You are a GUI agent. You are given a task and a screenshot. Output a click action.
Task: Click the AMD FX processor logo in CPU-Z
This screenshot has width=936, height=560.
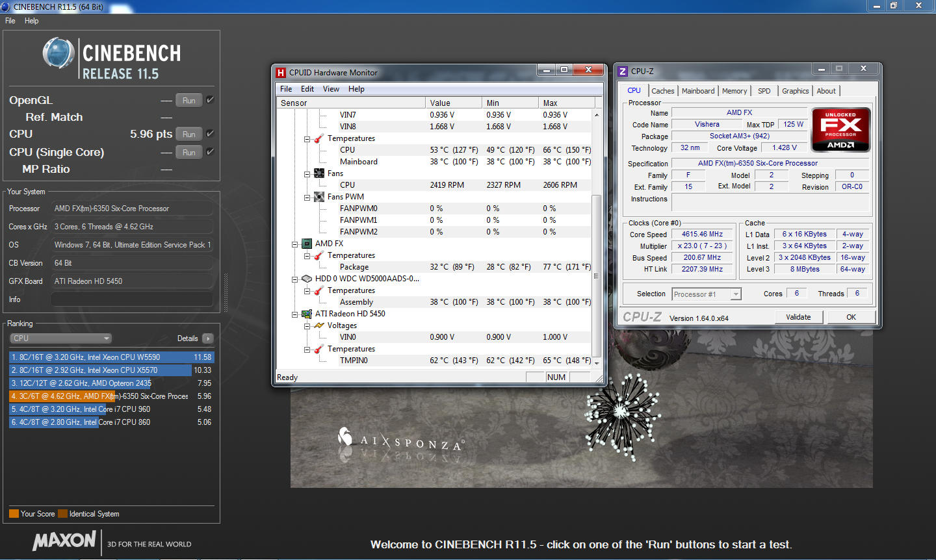[x=840, y=130]
